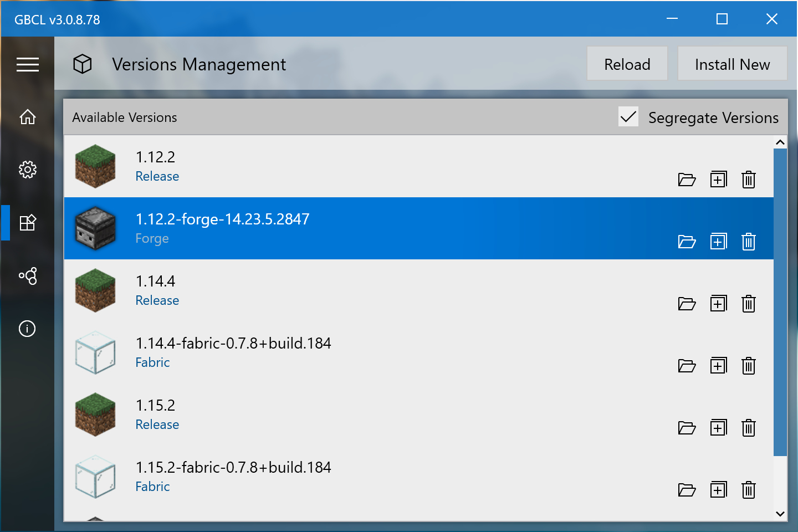Image resolution: width=798 pixels, height=532 pixels.
Task: Select the 1.12.2 version name
Action: pos(156,157)
